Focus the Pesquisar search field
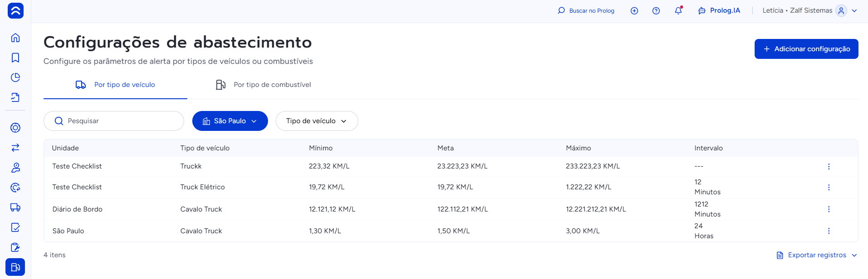 (x=114, y=121)
